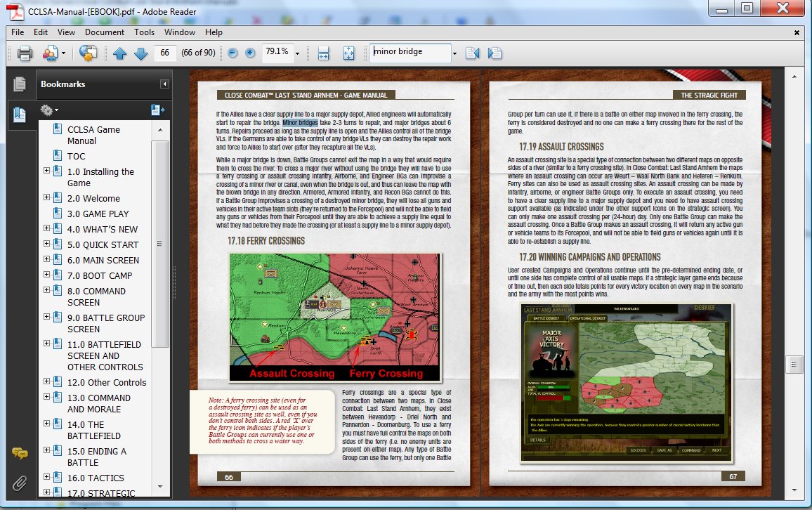Select the 12.0 Other Controls bookmark text
Screen dimensions: 812x510
point(107,383)
